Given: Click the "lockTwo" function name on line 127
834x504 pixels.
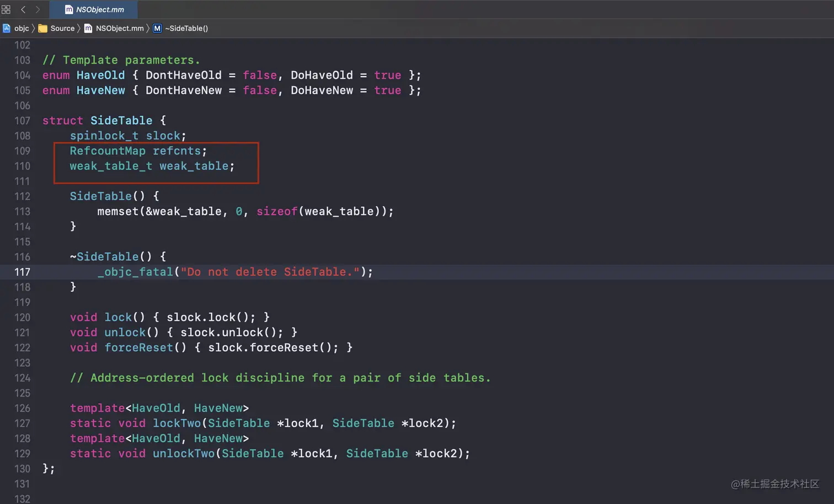Looking at the screenshot, I should (177, 423).
